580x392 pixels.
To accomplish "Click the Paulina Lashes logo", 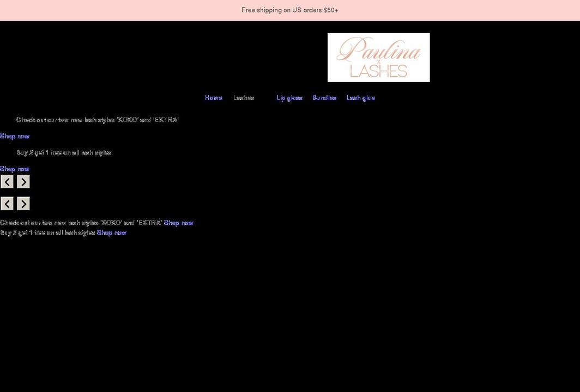I will click(x=378, y=57).
